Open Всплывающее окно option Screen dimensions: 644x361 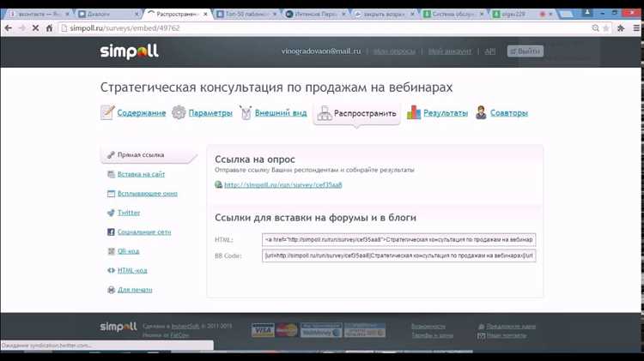point(148,193)
